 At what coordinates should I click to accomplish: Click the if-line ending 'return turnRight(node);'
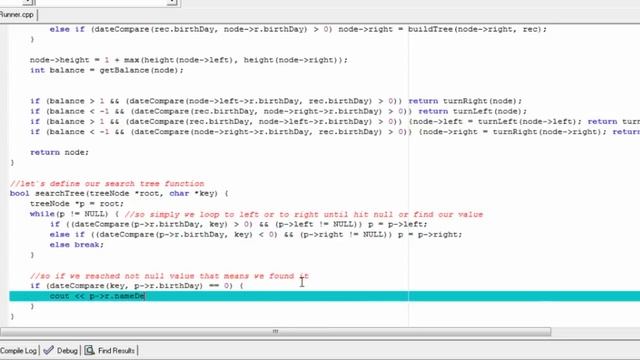276,101
